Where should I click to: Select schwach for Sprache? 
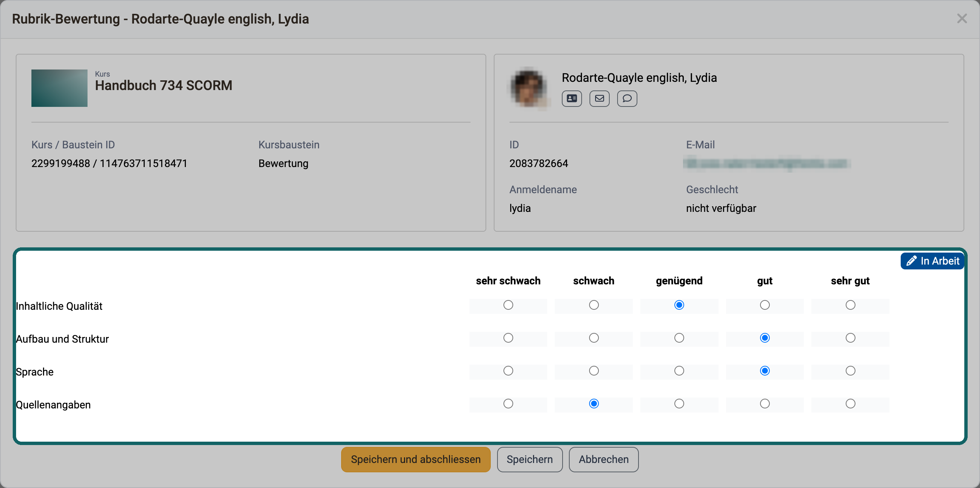point(594,371)
